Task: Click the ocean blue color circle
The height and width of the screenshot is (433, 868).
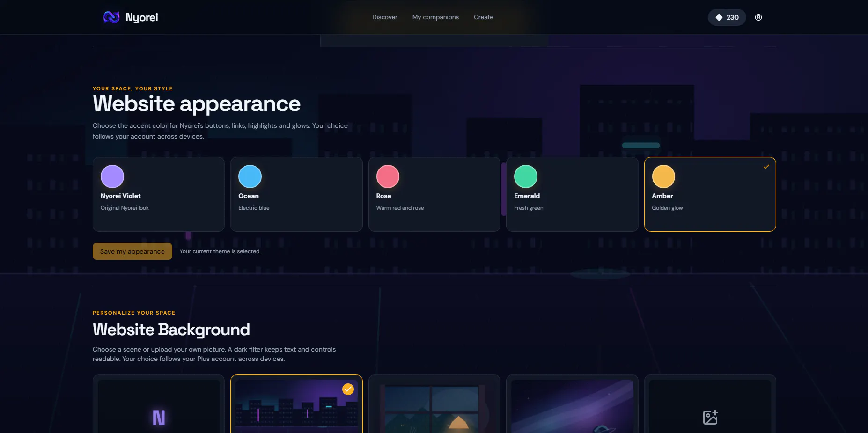Action: [x=250, y=176]
